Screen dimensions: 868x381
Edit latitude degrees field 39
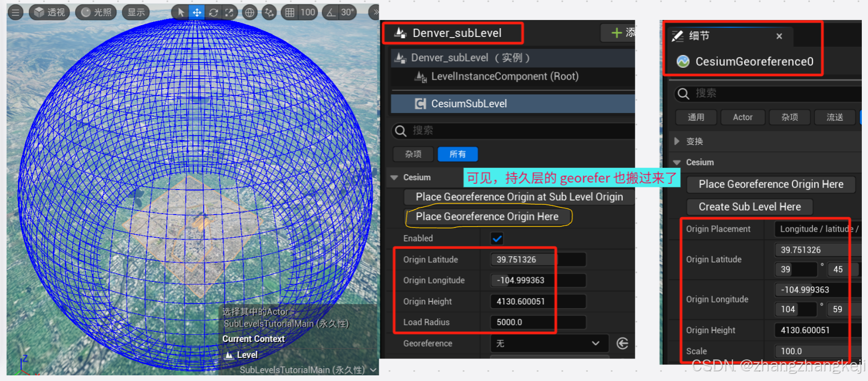(x=796, y=270)
